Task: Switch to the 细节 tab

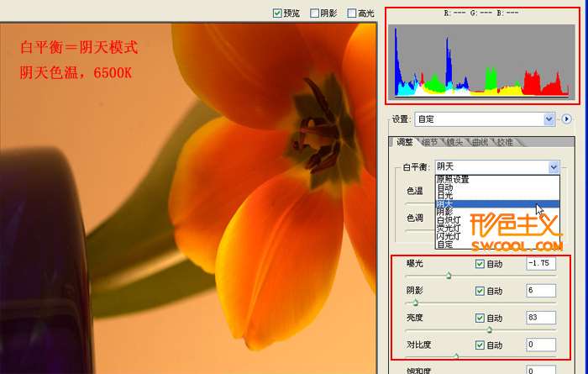Action: 429,142
